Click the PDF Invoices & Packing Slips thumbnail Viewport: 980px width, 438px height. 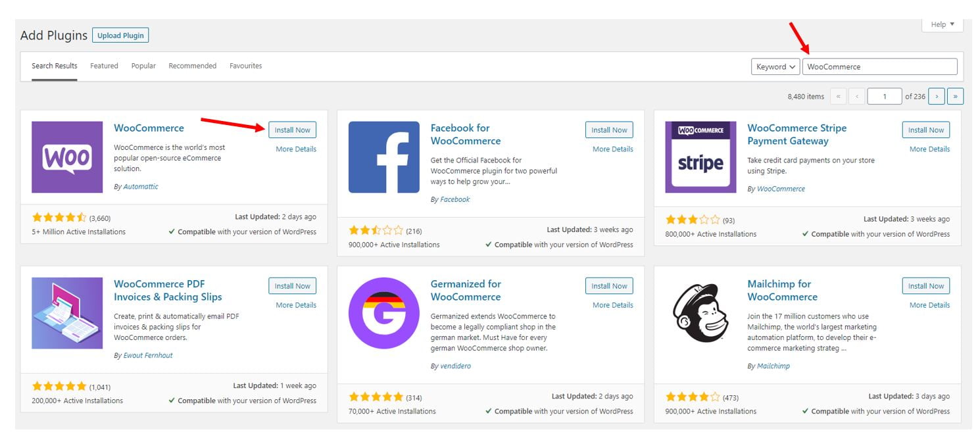(x=67, y=313)
